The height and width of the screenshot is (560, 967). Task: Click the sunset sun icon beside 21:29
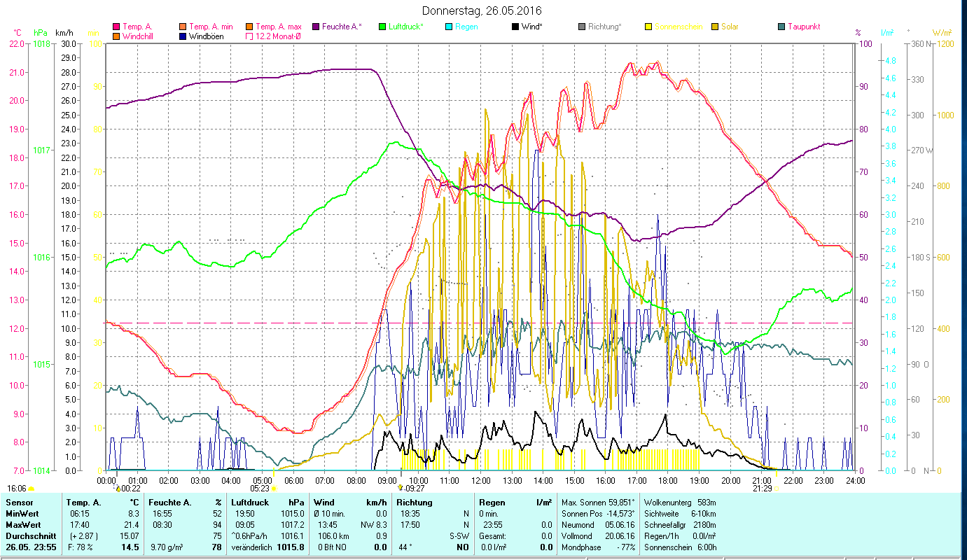[777, 489]
